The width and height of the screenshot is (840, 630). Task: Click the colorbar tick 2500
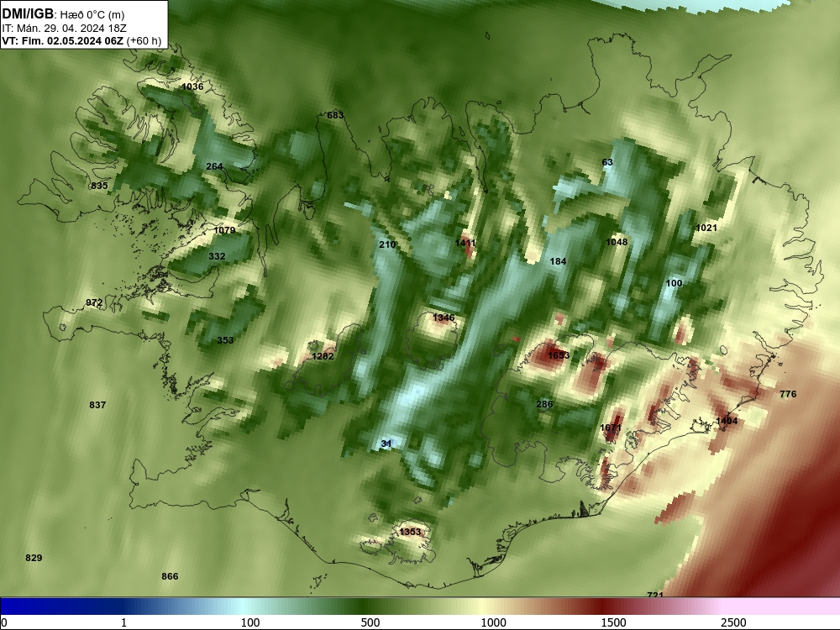[733, 623]
